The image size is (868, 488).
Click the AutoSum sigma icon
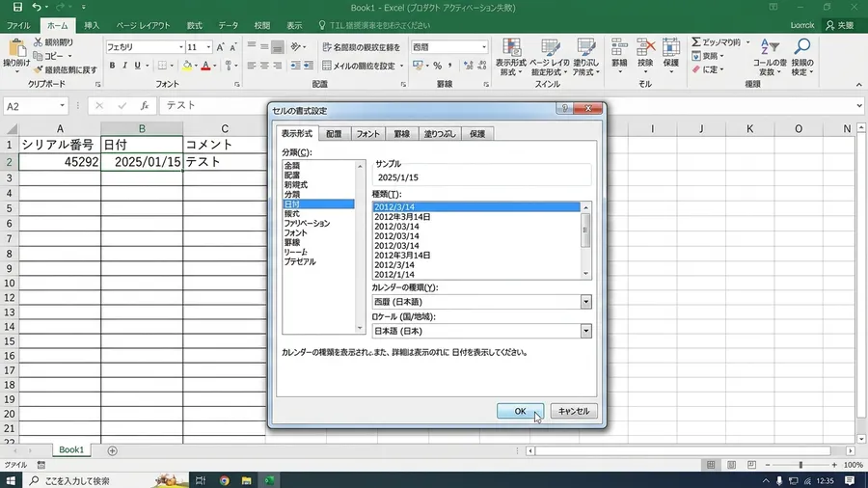696,42
